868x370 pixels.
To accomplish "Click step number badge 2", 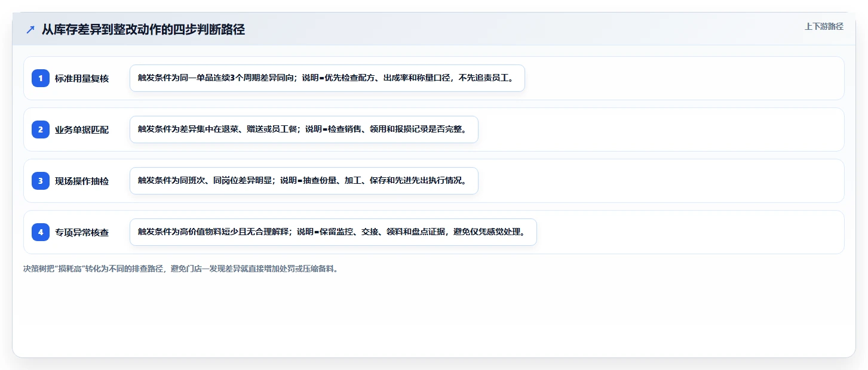I will coord(41,129).
